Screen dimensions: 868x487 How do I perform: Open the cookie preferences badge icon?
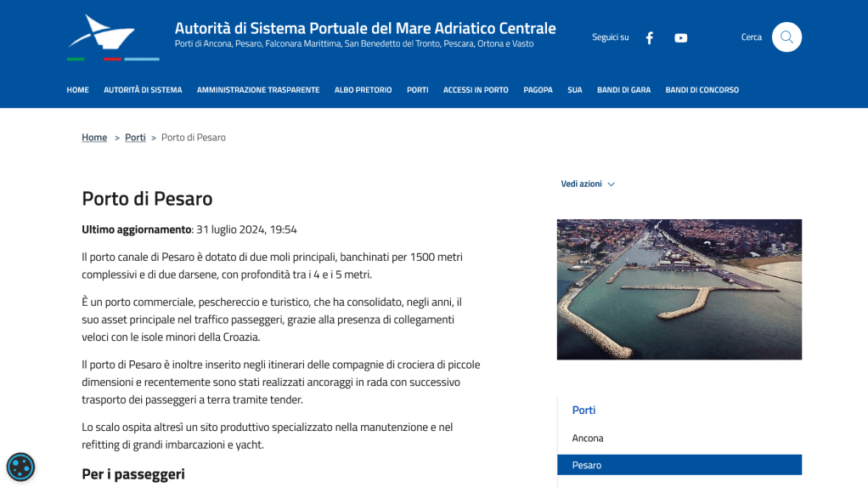[20, 467]
